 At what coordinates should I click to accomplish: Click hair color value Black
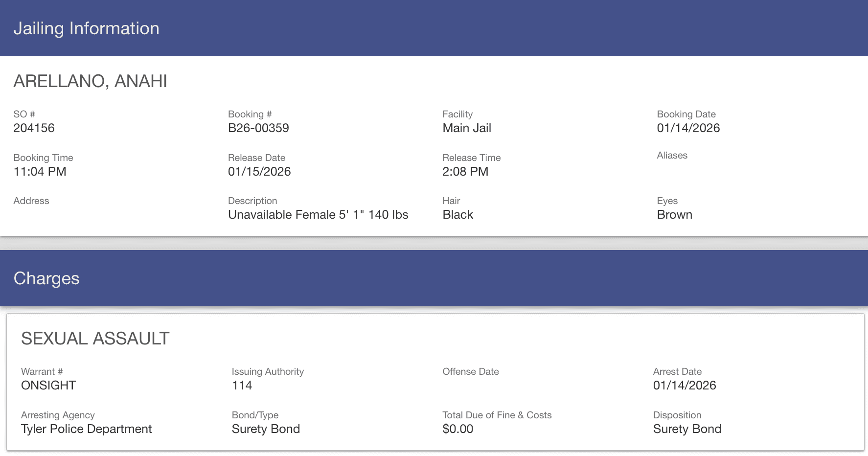pyautogui.click(x=457, y=215)
